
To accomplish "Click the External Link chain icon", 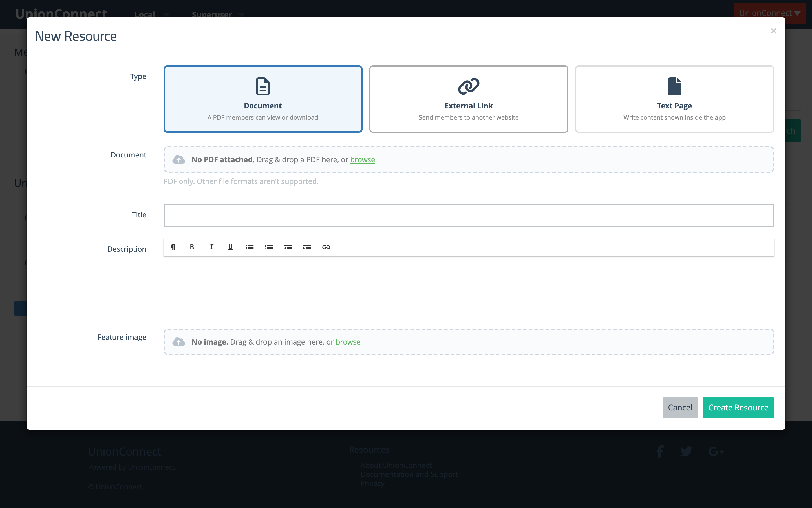I will (468, 86).
